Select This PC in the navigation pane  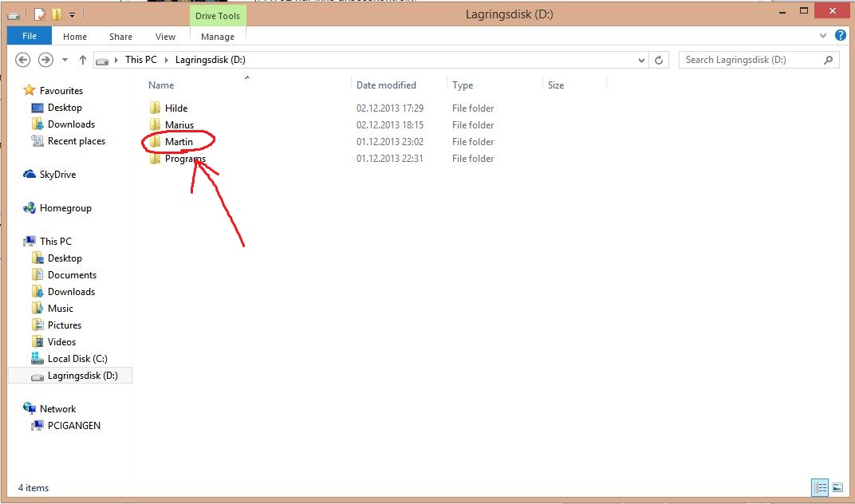pos(55,241)
